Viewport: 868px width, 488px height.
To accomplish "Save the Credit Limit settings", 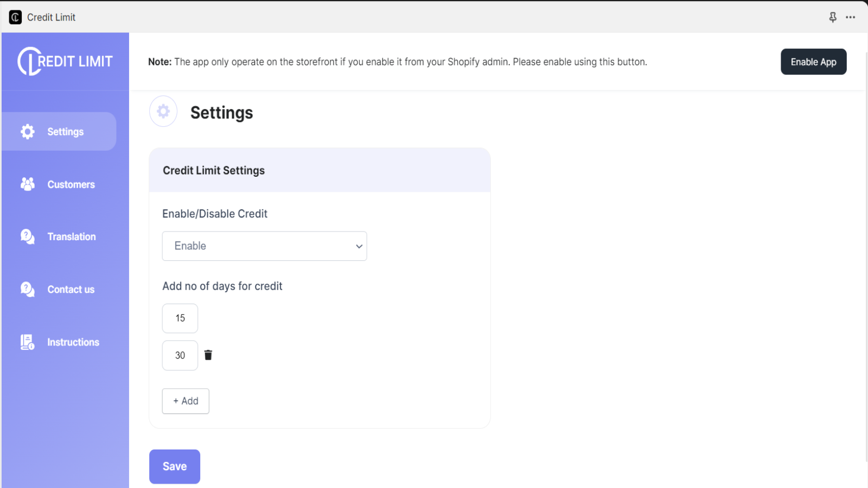I will point(174,466).
